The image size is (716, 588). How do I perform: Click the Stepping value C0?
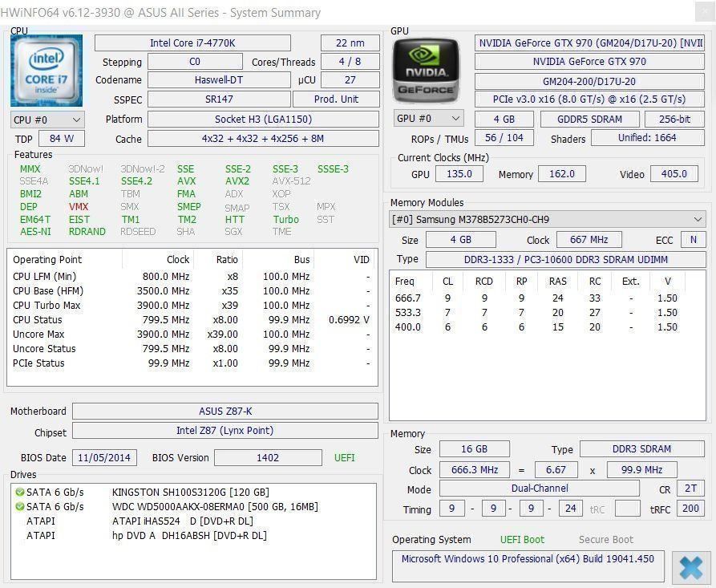195,62
